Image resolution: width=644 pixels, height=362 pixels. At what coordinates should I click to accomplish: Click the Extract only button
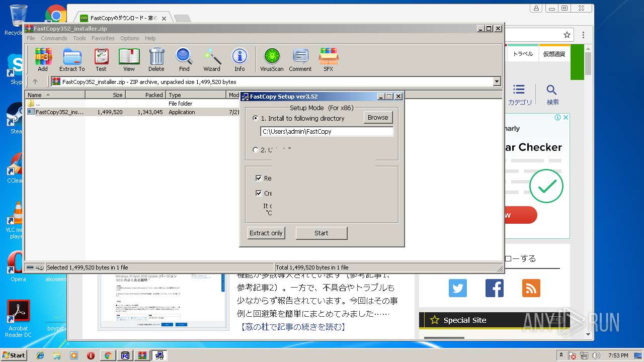(x=266, y=233)
